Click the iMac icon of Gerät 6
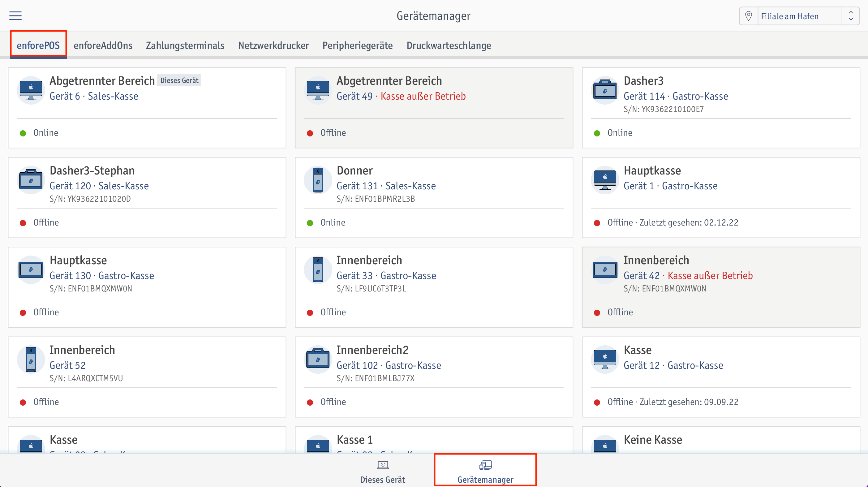The image size is (868, 487). (x=31, y=90)
